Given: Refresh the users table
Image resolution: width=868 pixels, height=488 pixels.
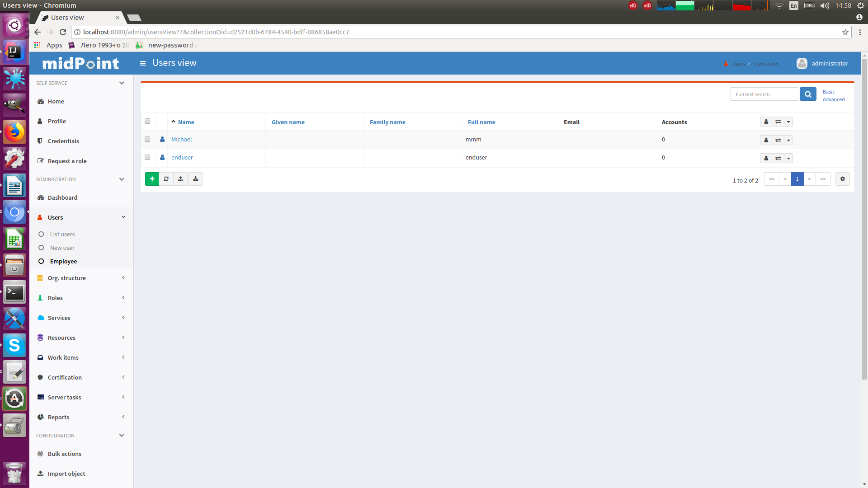Looking at the screenshot, I should click(166, 178).
